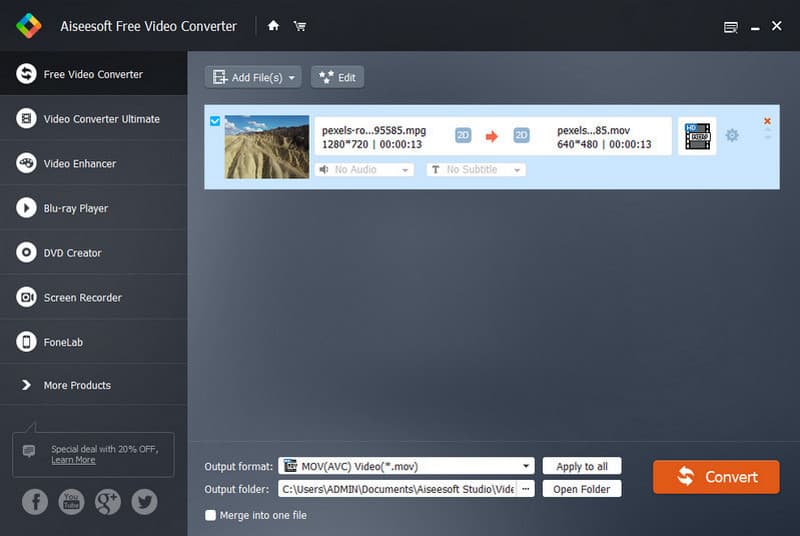Open the No Audio track dropdown
The height and width of the screenshot is (536, 800).
coord(364,170)
